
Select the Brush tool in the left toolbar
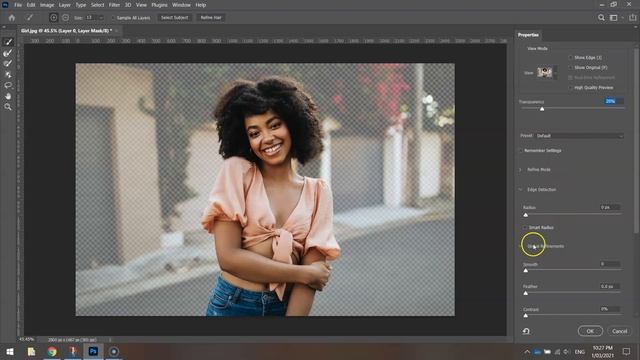pos(8,64)
